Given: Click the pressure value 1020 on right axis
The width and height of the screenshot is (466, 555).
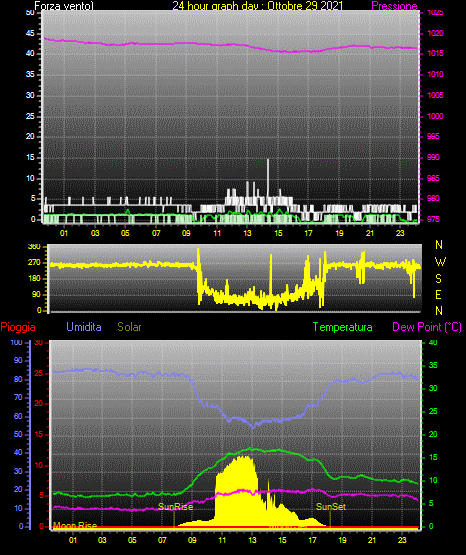Looking at the screenshot, I should pyautogui.click(x=435, y=33).
